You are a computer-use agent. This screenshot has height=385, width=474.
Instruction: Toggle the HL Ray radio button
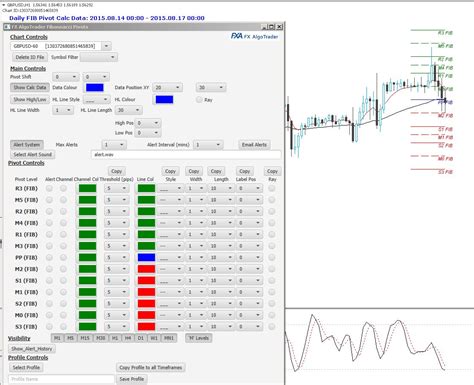pos(199,99)
